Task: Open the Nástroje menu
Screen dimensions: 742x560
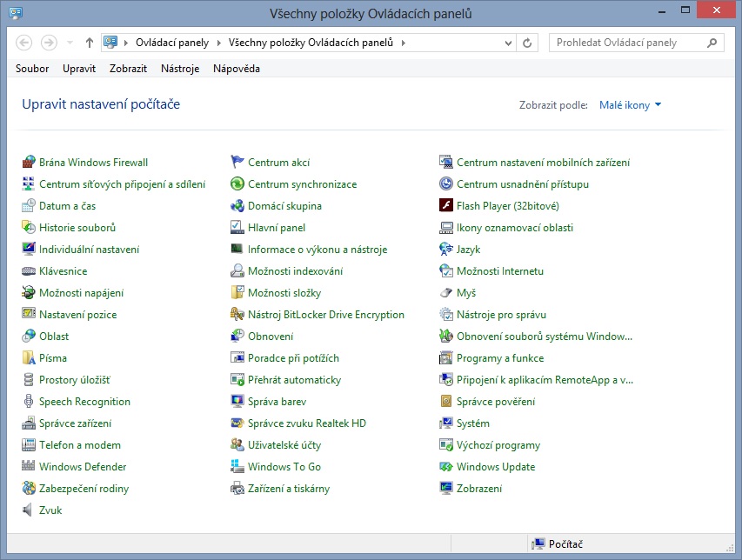Action: (x=179, y=69)
